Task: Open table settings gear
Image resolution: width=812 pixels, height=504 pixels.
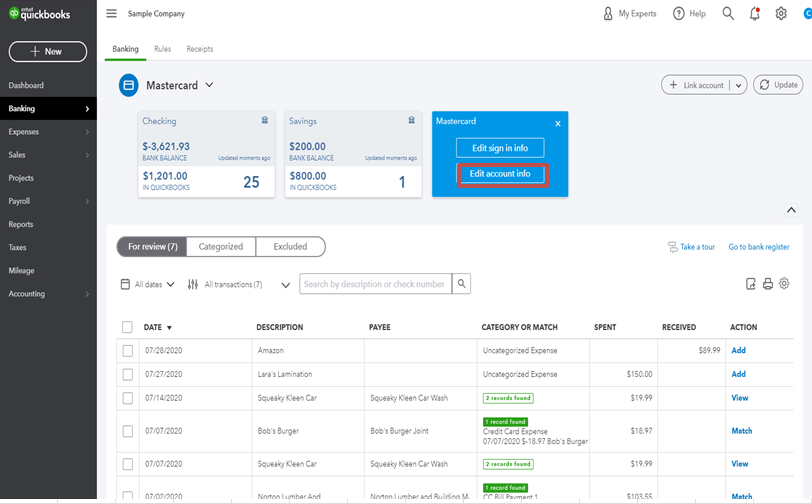Action: pos(784,283)
